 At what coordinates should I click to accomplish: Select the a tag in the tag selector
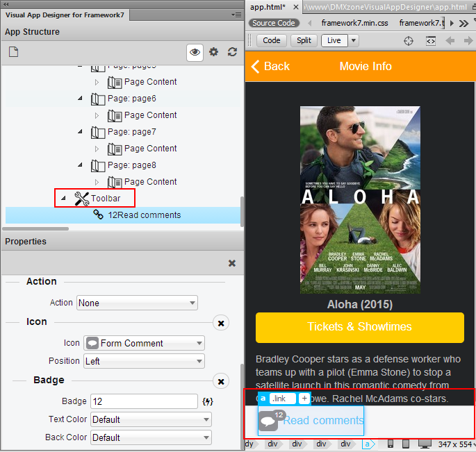pos(368,444)
